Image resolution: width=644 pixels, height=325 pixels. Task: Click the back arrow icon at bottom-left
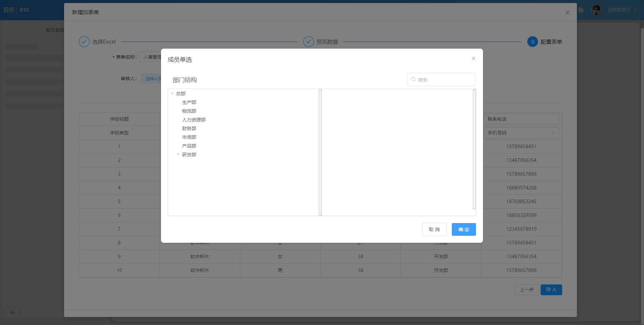(x=13, y=312)
